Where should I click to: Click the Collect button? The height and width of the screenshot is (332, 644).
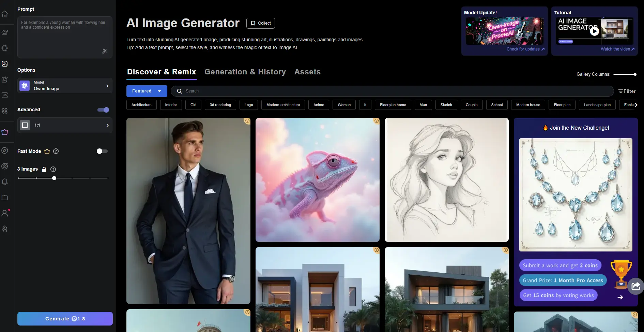[x=260, y=23]
